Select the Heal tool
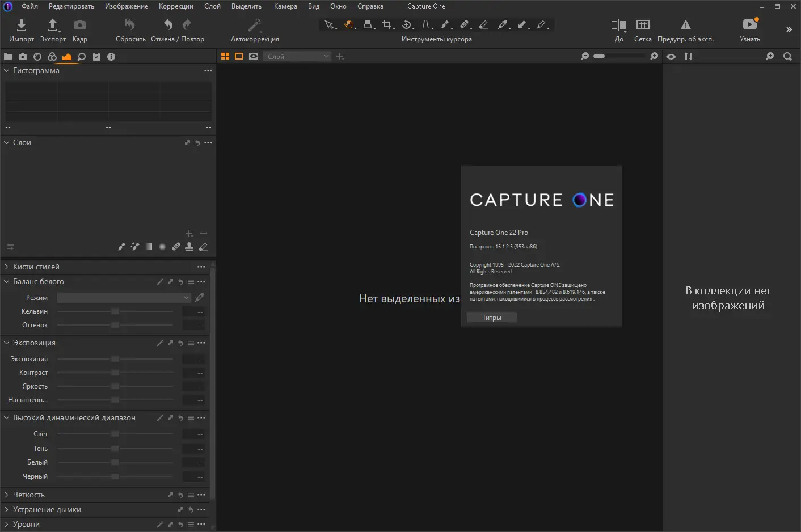The height and width of the screenshot is (532, 801). click(x=464, y=24)
